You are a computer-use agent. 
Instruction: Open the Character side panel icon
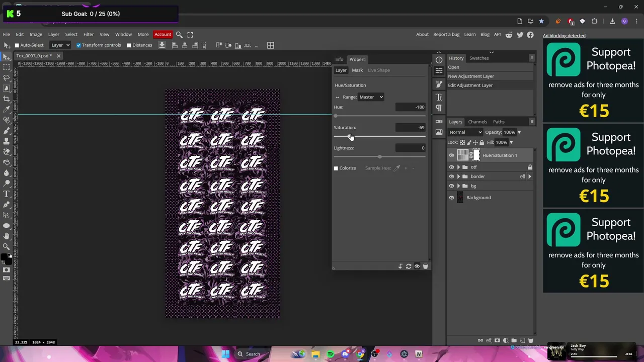pos(439,97)
